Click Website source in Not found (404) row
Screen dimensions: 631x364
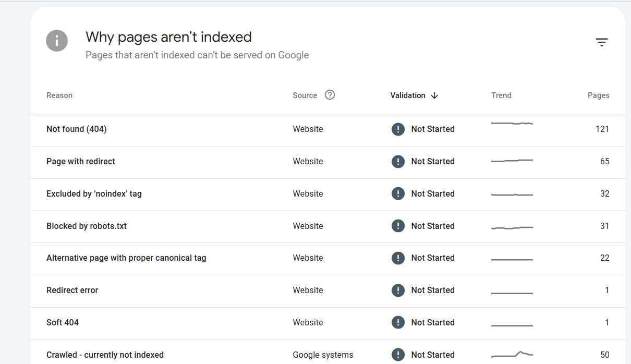[308, 129]
